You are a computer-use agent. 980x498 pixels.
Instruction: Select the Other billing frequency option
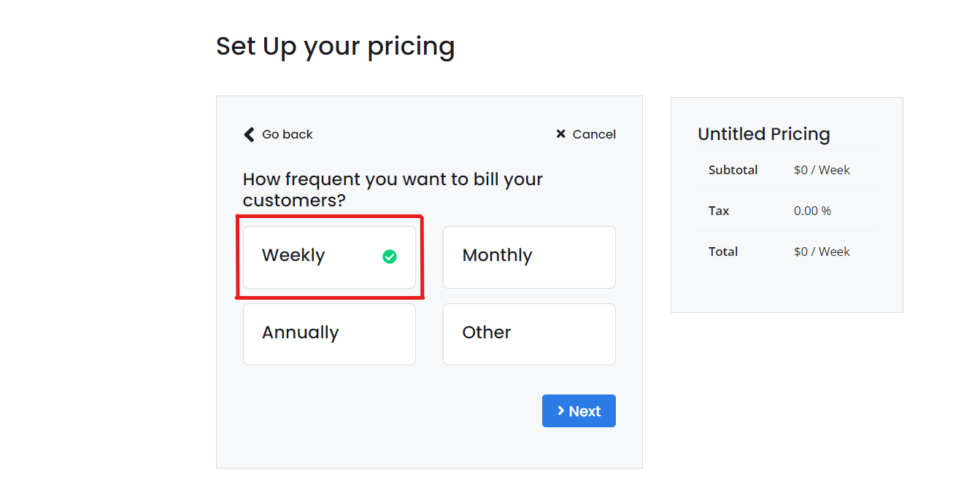[x=528, y=334]
